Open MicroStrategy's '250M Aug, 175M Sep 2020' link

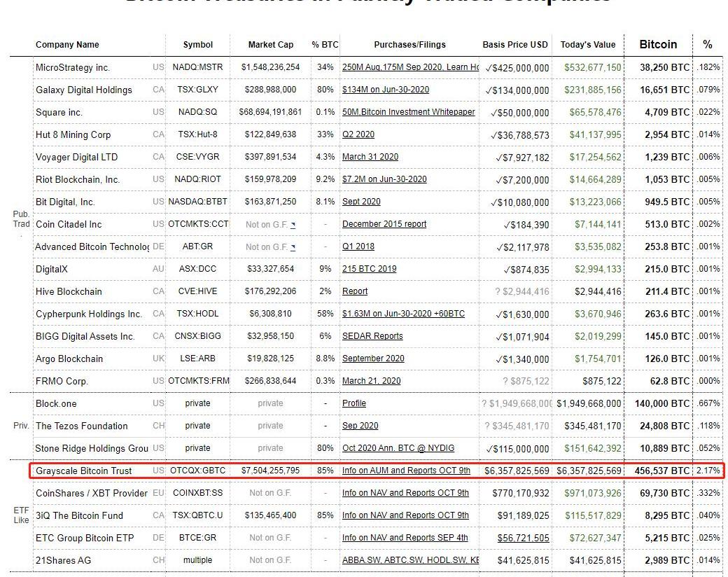pos(410,68)
